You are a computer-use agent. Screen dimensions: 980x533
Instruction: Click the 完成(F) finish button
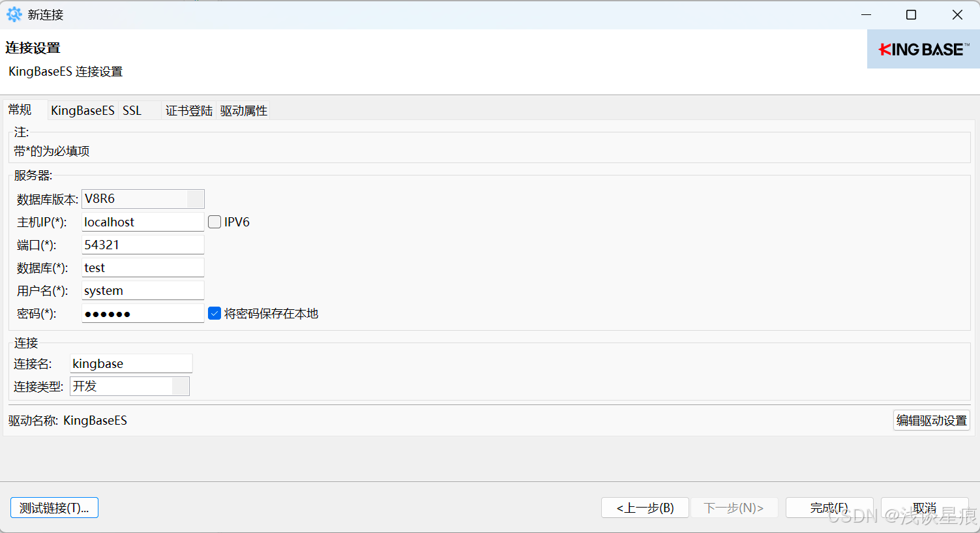pyautogui.click(x=829, y=508)
